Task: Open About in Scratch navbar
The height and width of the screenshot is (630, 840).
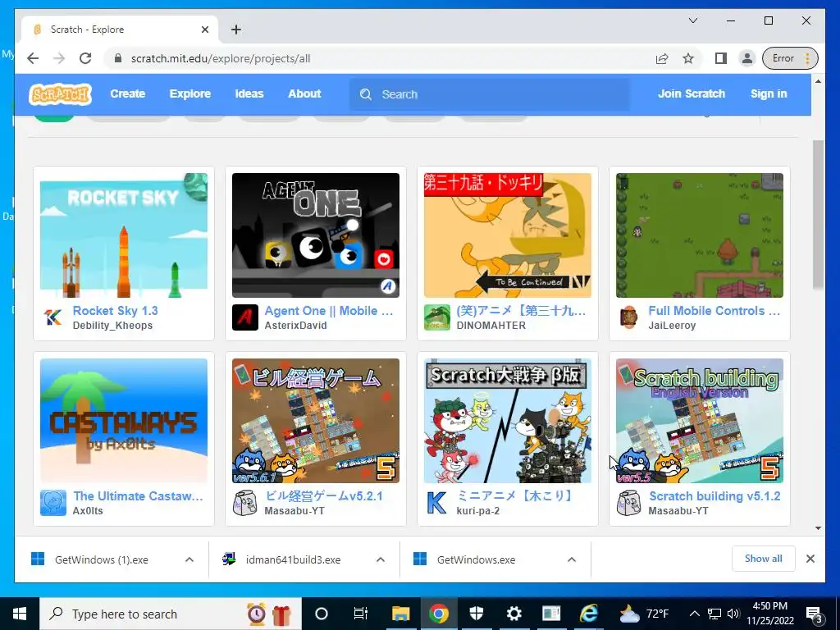Action: (304, 94)
